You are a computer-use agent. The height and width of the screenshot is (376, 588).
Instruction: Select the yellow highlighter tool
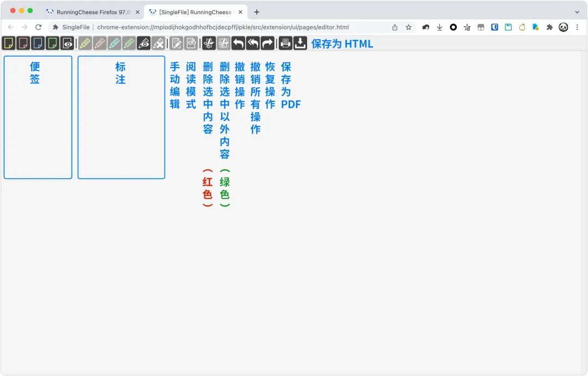(85, 44)
